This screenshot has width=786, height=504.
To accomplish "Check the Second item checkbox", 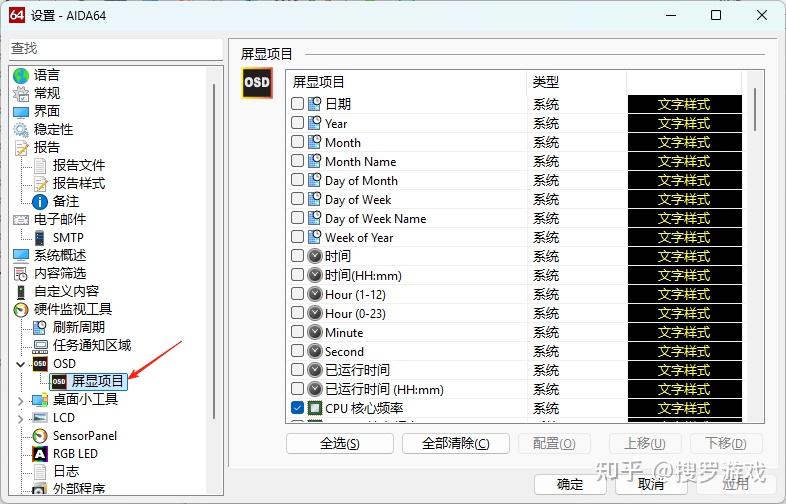I will coord(297,351).
